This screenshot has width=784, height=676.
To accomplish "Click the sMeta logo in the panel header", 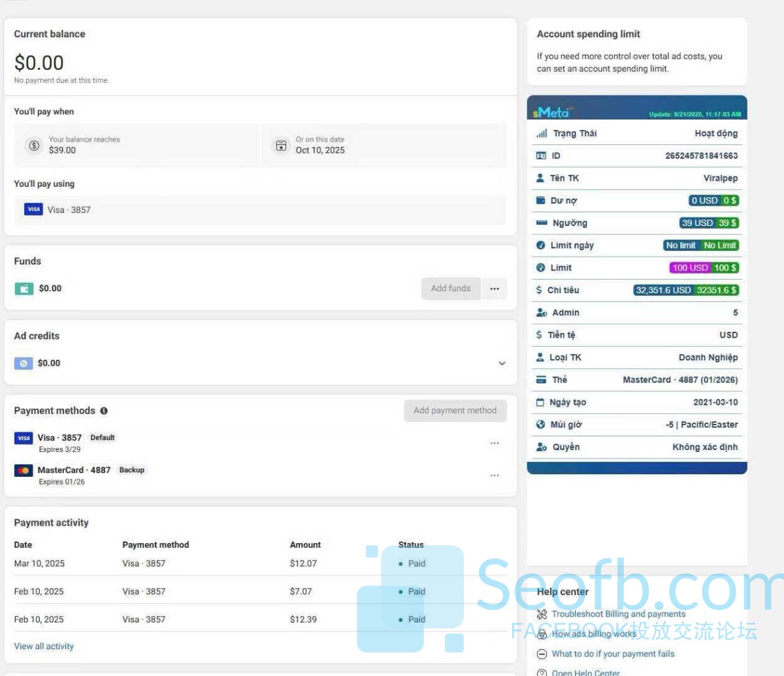I will (551, 113).
